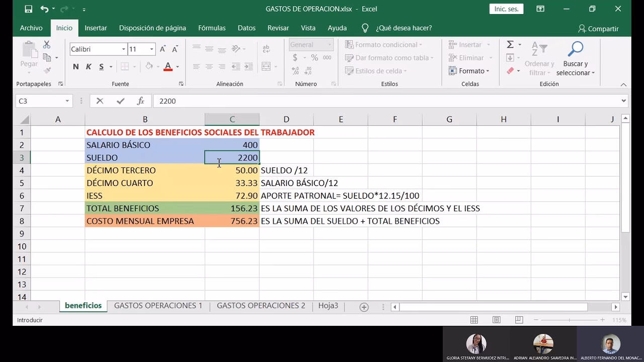
Task: Click the Inic. ses. sign-in button
Action: 506,9
